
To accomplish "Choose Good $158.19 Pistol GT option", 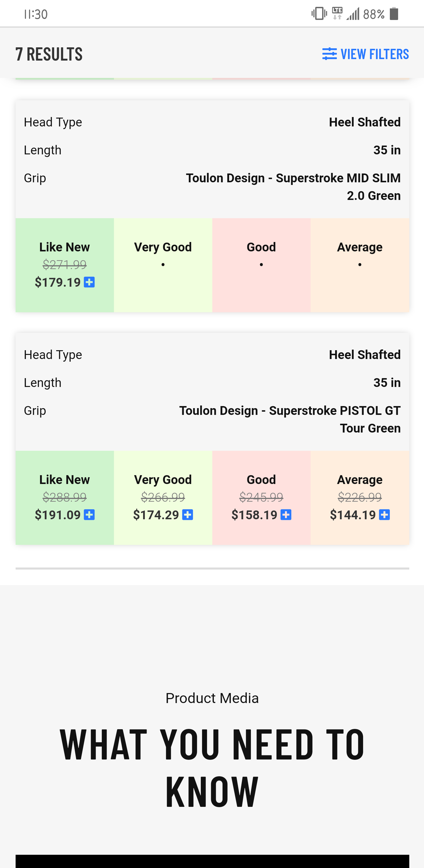I will pyautogui.click(x=261, y=497).
